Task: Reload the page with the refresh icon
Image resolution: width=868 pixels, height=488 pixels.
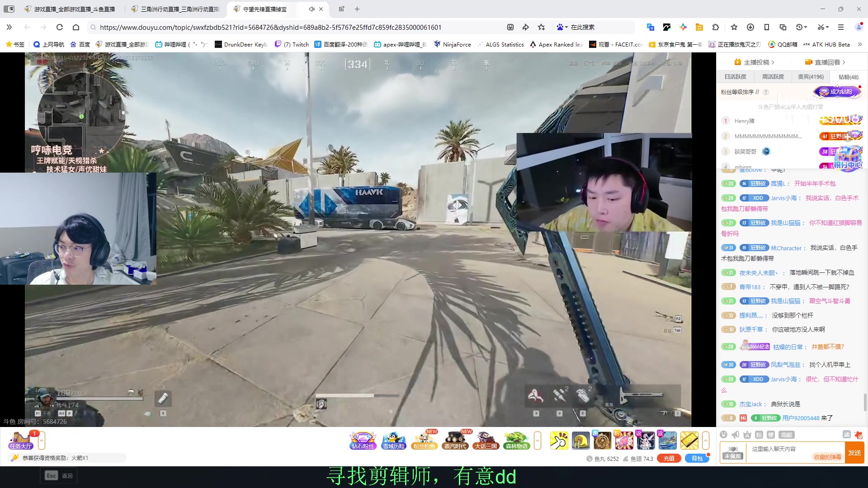Action: (x=59, y=27)
